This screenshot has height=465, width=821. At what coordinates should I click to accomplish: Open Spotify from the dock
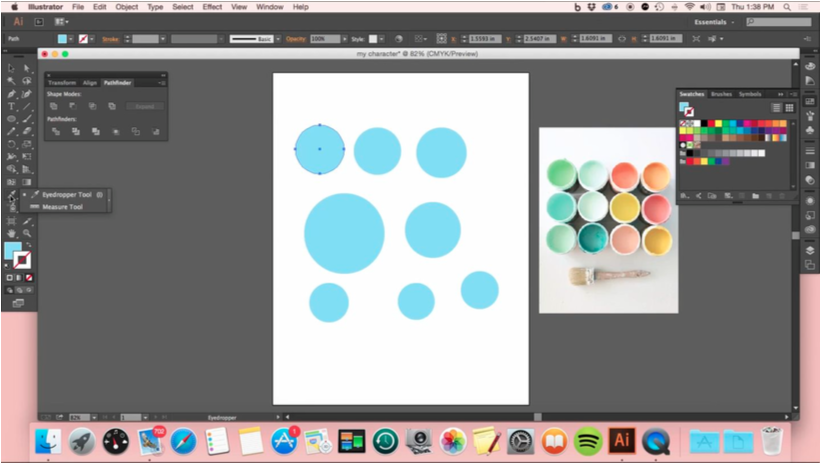click(x=588, y=440)
